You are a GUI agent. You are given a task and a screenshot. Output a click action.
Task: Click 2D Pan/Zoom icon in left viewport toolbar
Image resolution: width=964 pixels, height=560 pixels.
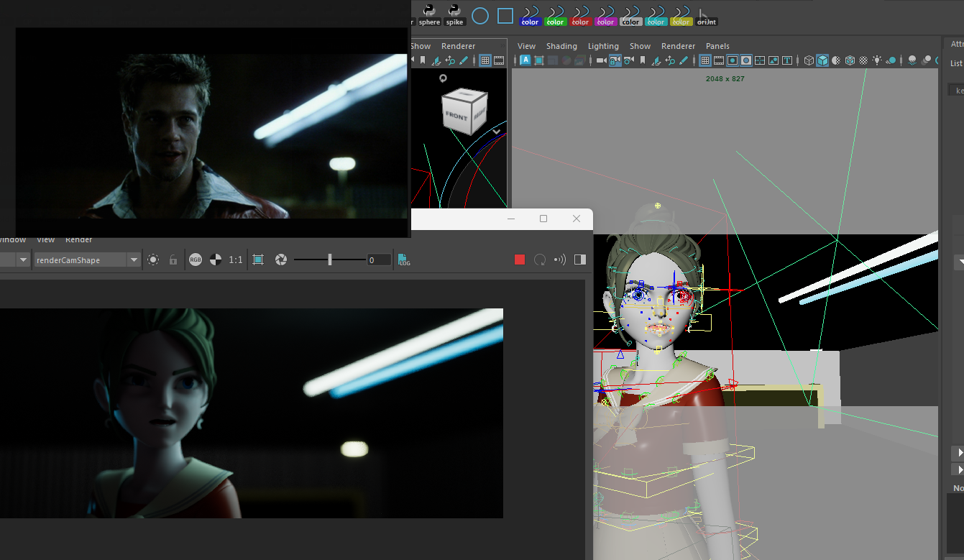(x=449, y=60)
